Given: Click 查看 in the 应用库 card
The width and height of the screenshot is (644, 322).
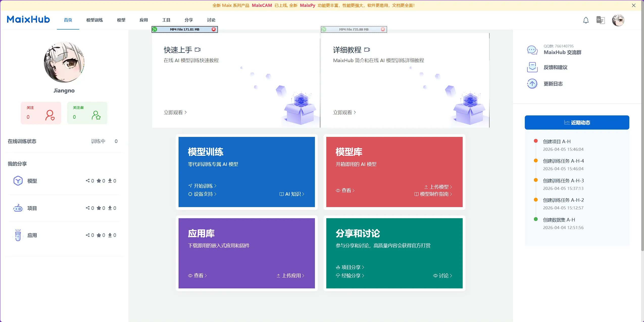Looking at the screenshot, I should click(x=197, y=276).
